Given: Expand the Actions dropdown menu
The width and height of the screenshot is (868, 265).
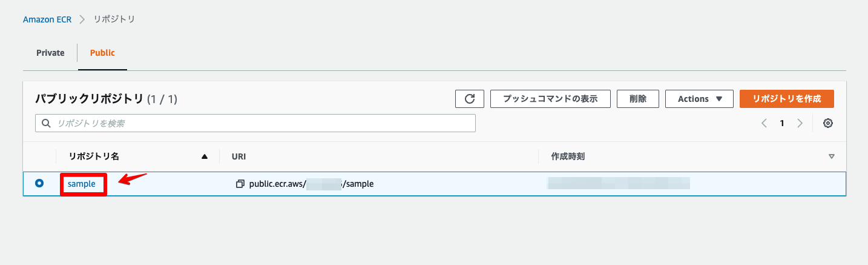Looking at the screenshot, I should pyautogui.click(x=699, y=99).
